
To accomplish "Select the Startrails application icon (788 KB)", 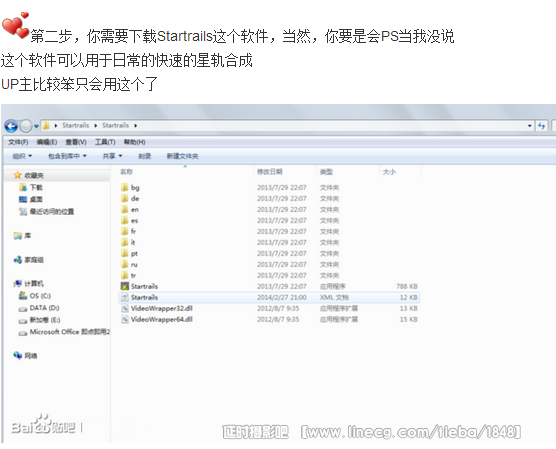I will click(124, 286).
